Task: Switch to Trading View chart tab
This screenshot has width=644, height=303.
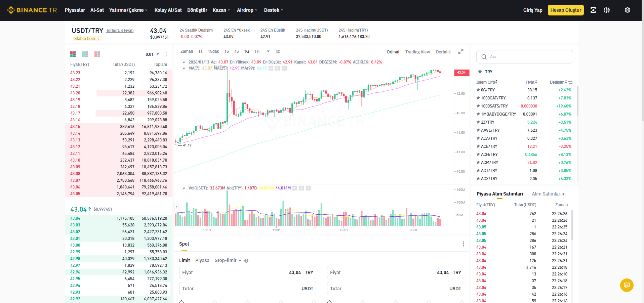Action: [417, 52]
